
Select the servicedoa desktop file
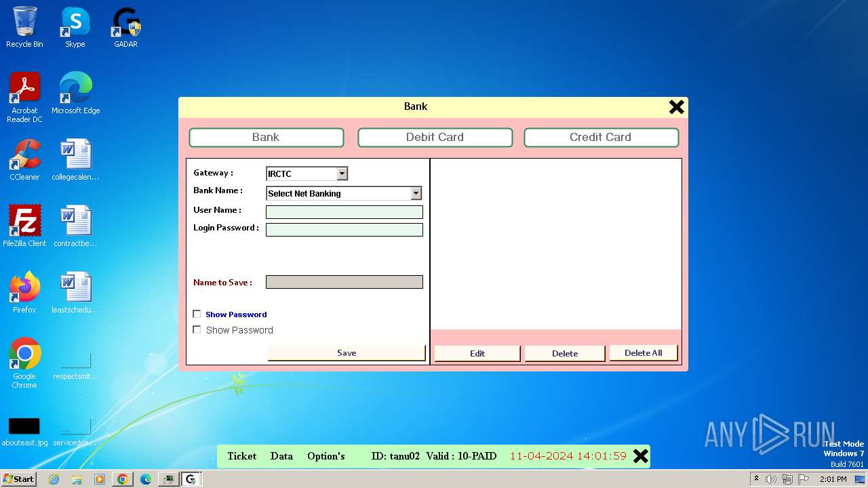click(x=75, y=431)
